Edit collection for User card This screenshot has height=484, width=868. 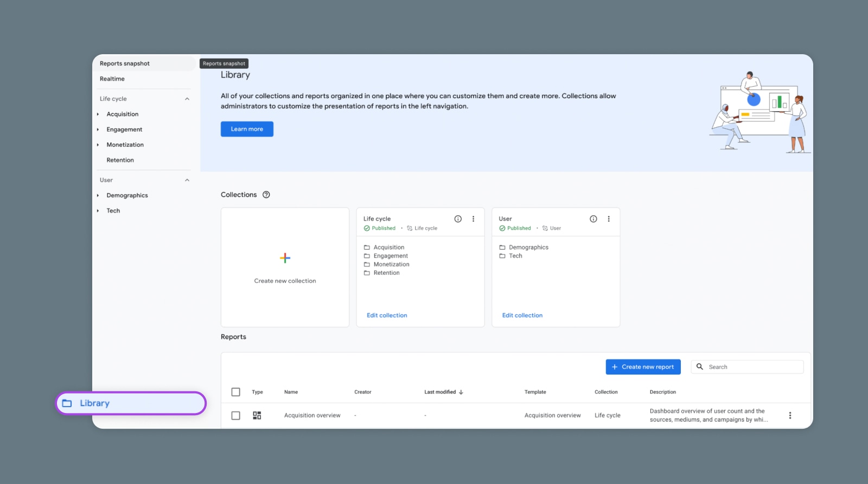point(522,315)
